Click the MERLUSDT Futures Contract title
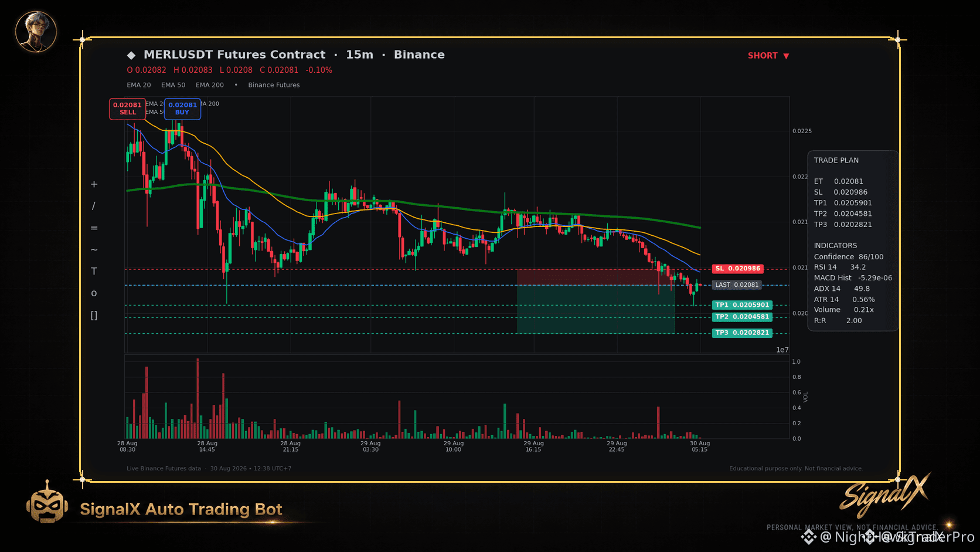The width and height of the screenshot is (980, 552). coord(234,55)
